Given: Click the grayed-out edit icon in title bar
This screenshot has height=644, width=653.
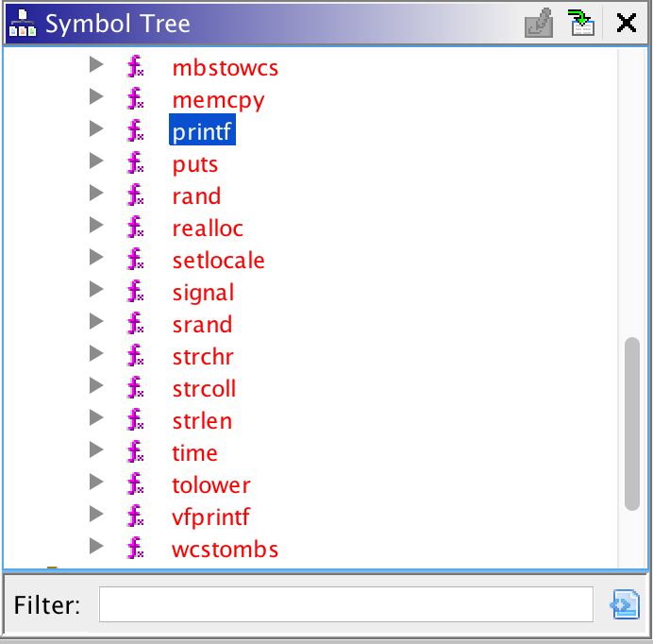Looking at the screenshot, I should pos(538,24).
